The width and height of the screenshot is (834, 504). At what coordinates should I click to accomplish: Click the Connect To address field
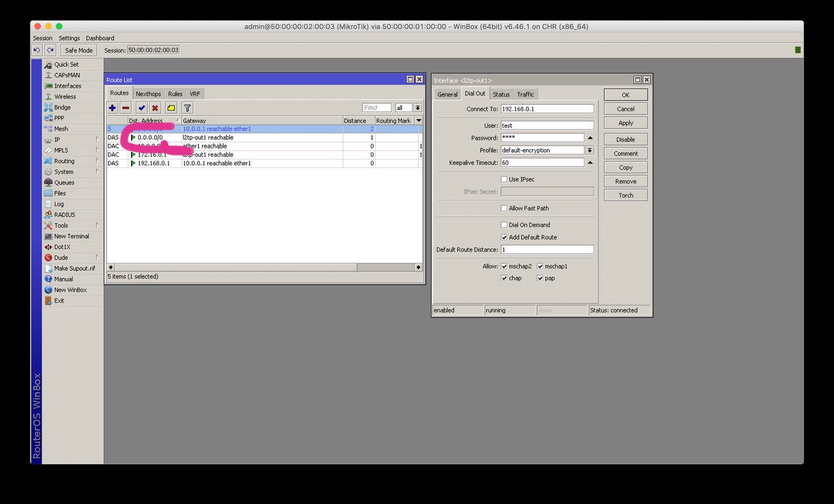[x=547, y=109]
